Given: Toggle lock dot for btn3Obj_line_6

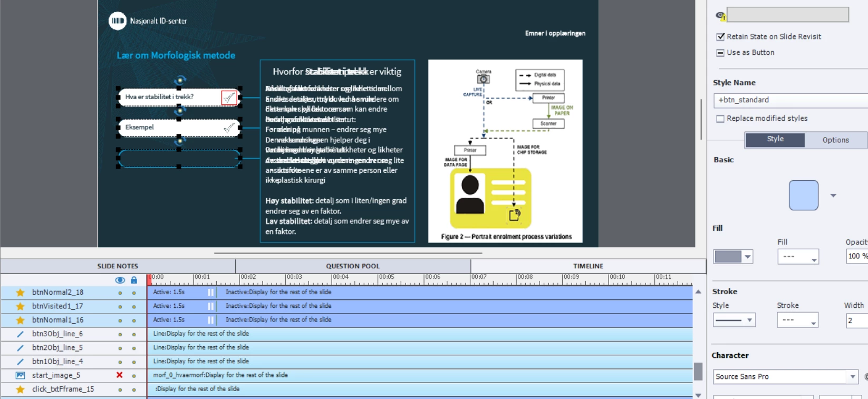Looking at the screenshot, I should [x=134, y=335].
